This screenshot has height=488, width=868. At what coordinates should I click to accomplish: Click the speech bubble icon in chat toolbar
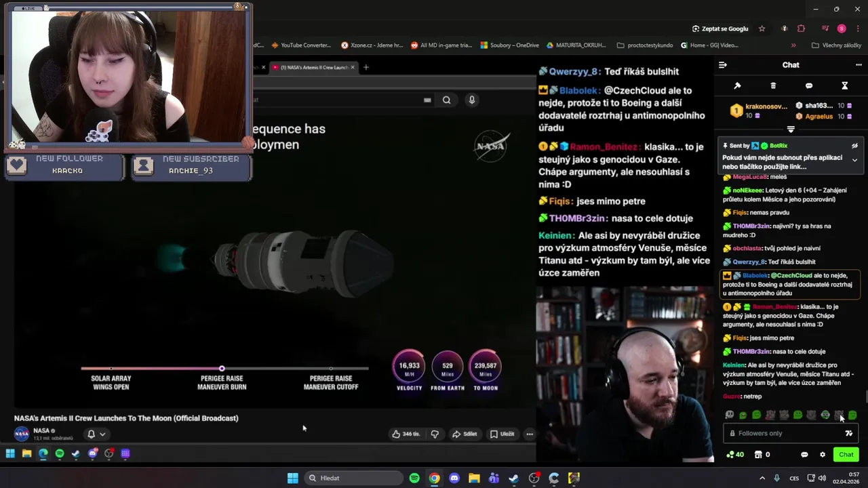pos(809,86)
